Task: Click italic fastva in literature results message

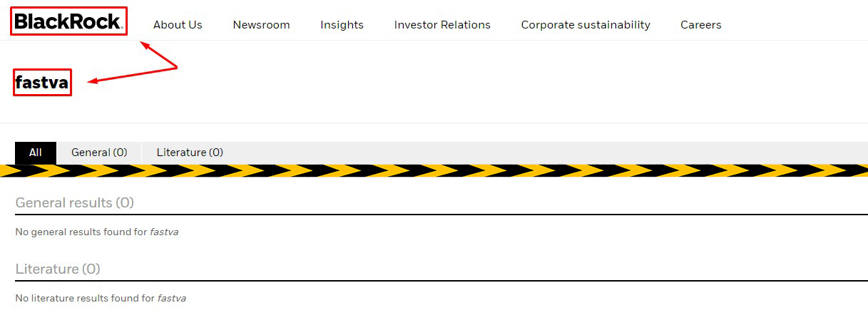Action: pyautogui.click(x=172, y=298)
